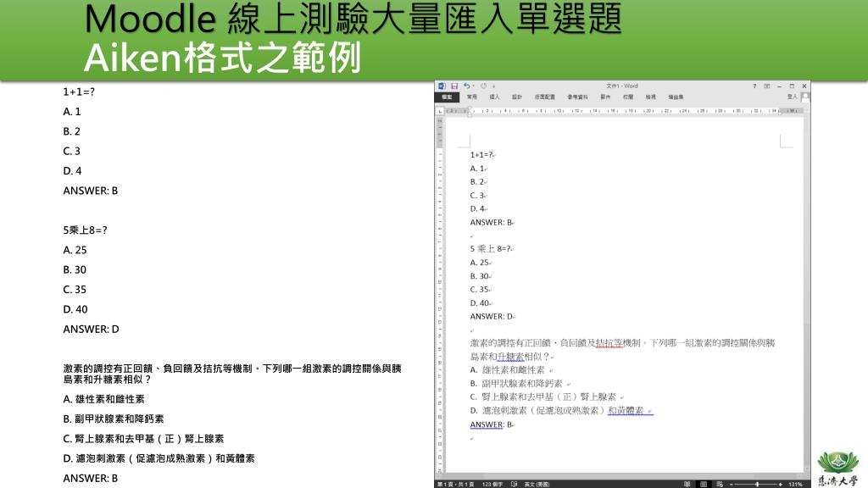Save the document with the floppy disk icon

tap(454, 86)
